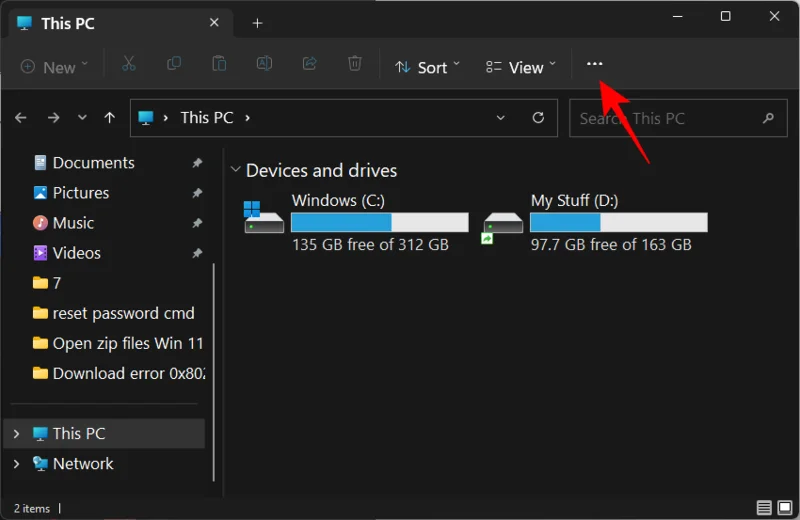Click the Copy icon in toolbar
This screenshot has height=520, width=800.
pos(174,64)
